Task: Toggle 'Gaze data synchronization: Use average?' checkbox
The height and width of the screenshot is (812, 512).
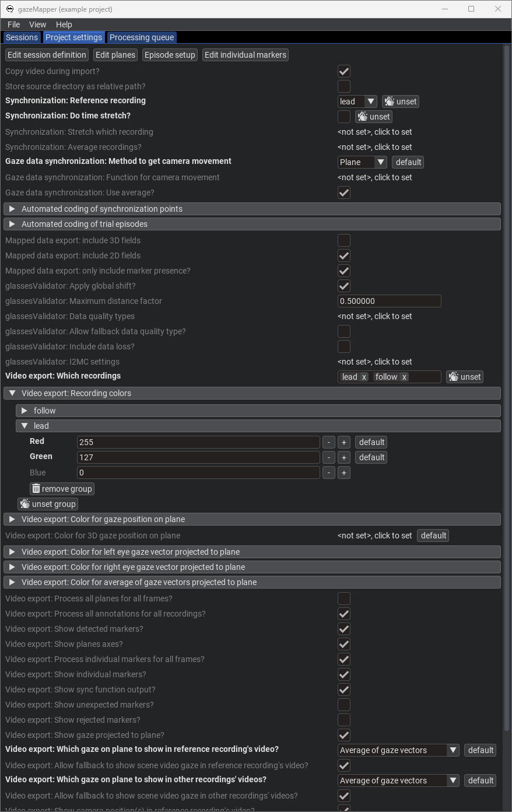Action: pyautogui.click(x=344, y=192)
